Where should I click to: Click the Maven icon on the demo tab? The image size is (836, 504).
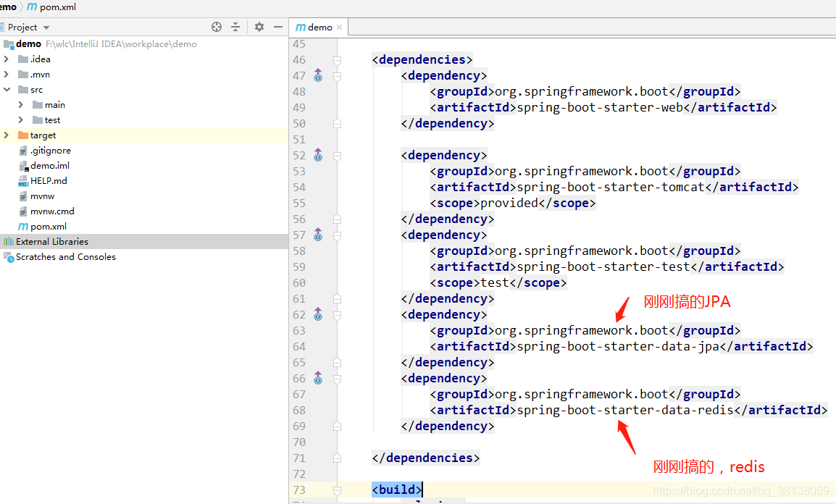(300, 27)
